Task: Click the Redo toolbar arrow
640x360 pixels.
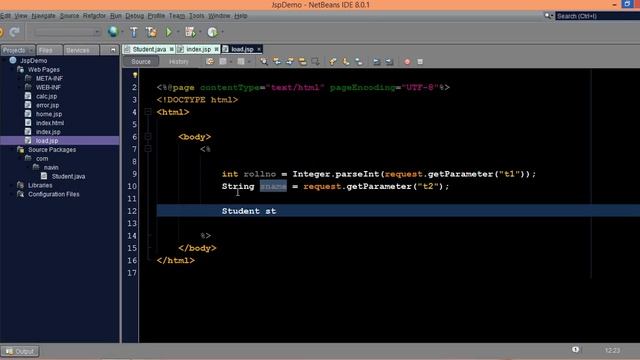Action: 15,32
